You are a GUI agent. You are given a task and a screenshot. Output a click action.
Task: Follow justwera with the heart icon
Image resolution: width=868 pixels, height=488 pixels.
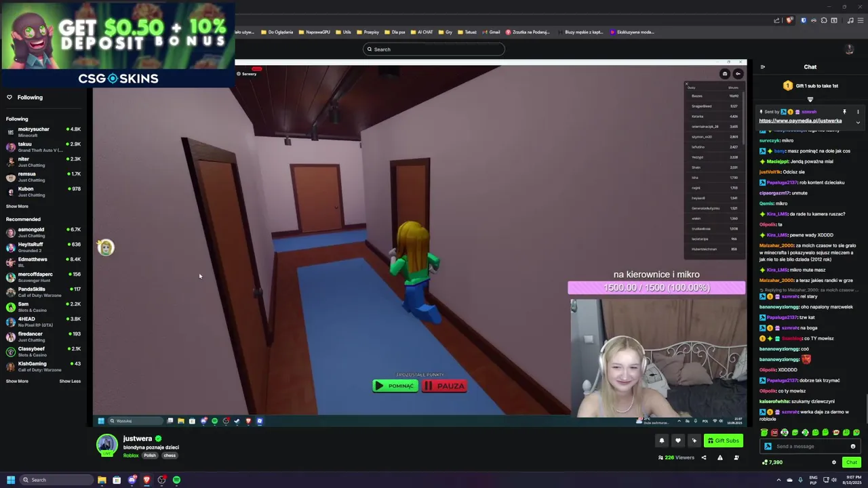[677, 441]
